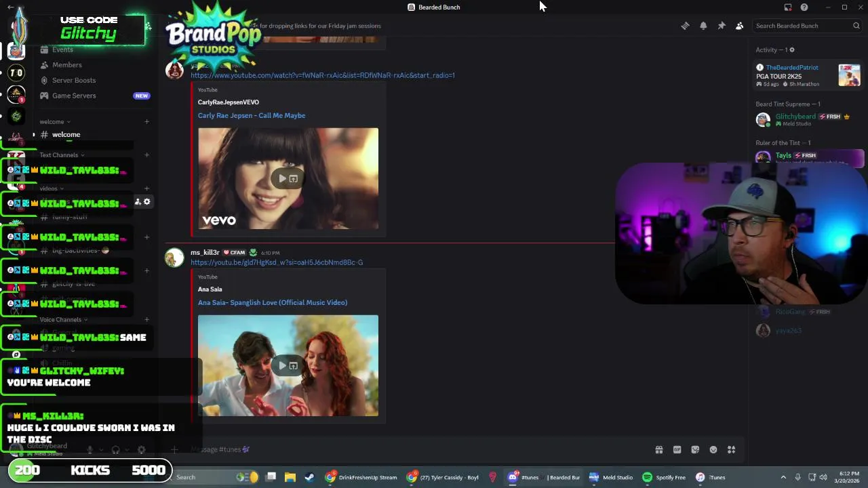Screen dimensions: 868x488
Task: Play the Spanglish Love video embed
Action: click(282, 366)
